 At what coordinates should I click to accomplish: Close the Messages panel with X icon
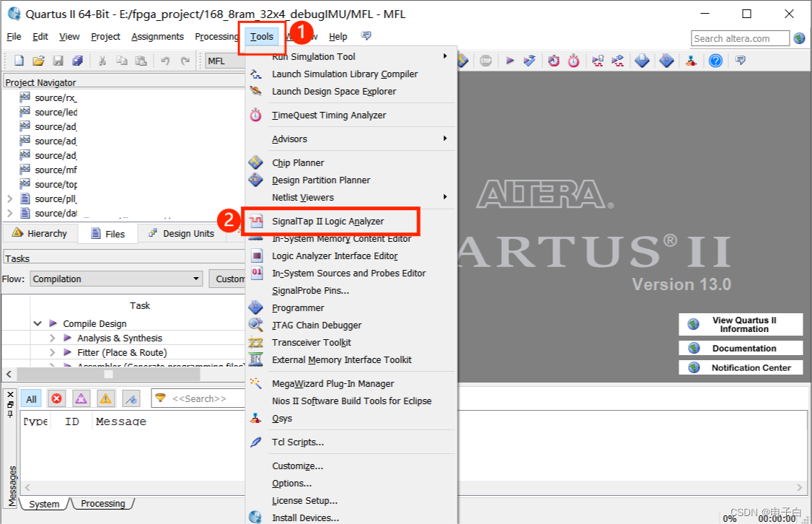10,395
